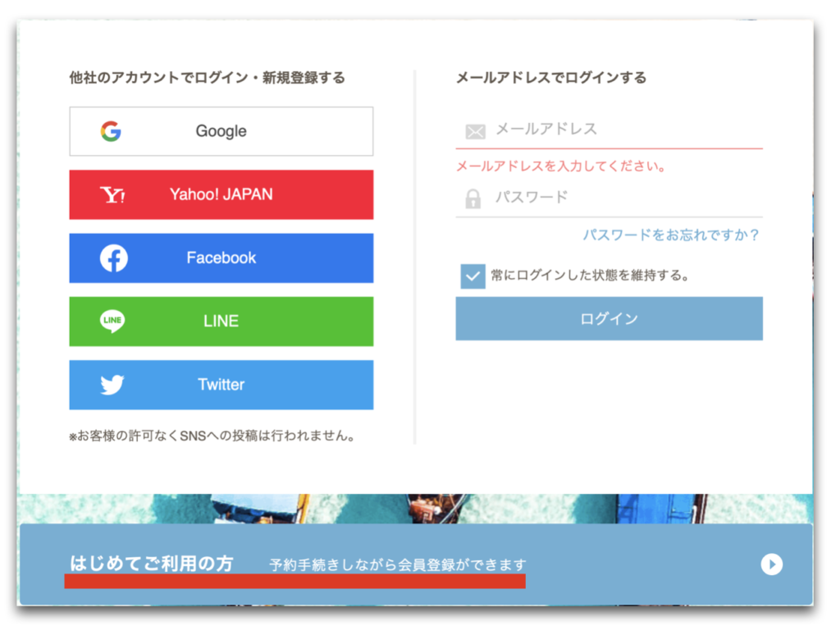
Task: Click the Twitter bird icon
Action: tap(112, 385)
